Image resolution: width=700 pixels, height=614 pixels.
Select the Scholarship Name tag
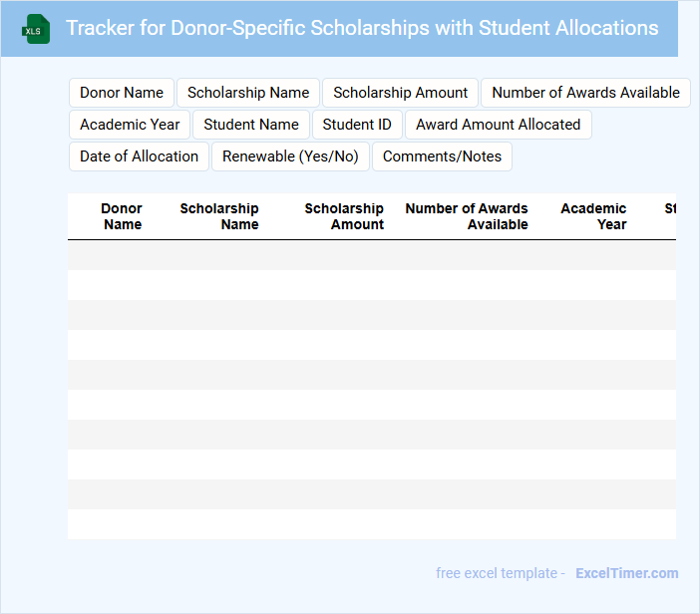click(x=248, y=93)
